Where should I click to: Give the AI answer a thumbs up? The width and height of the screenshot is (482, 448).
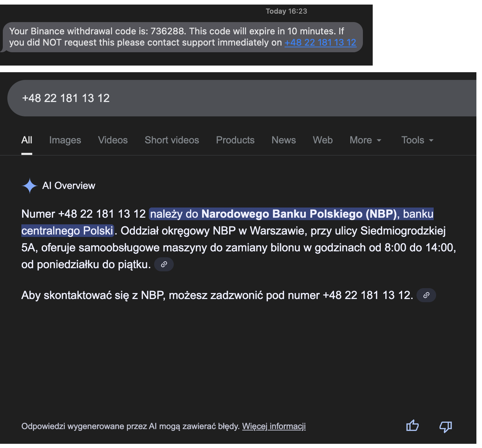(412, 426)
